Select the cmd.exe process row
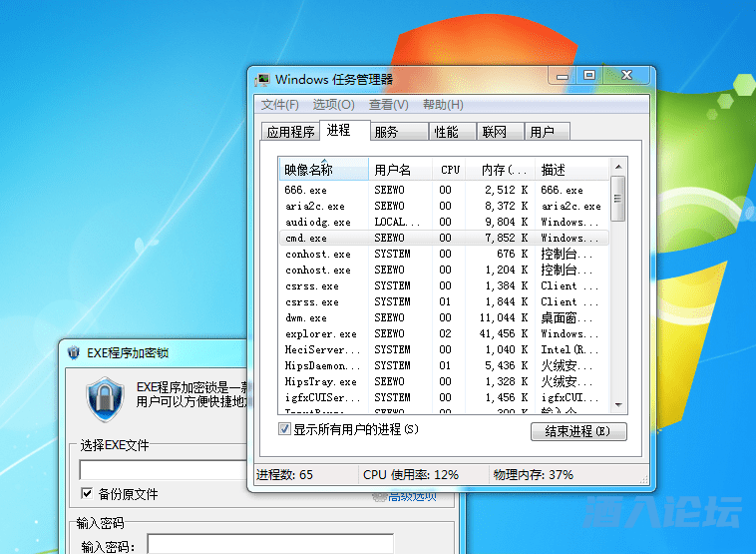This screenshot has width=756, height=554. coord(306,239)
